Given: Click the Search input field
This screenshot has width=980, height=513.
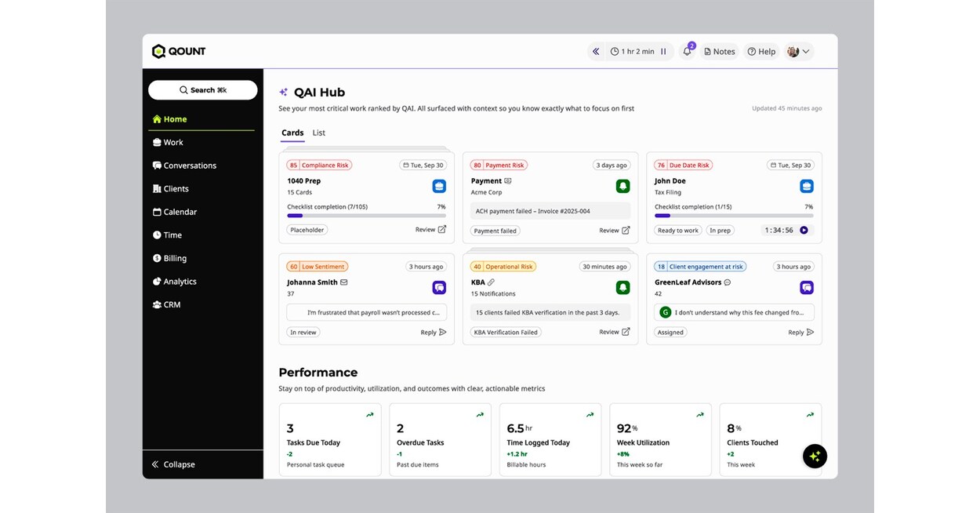Looking at the screenshot, I should 202,89.
